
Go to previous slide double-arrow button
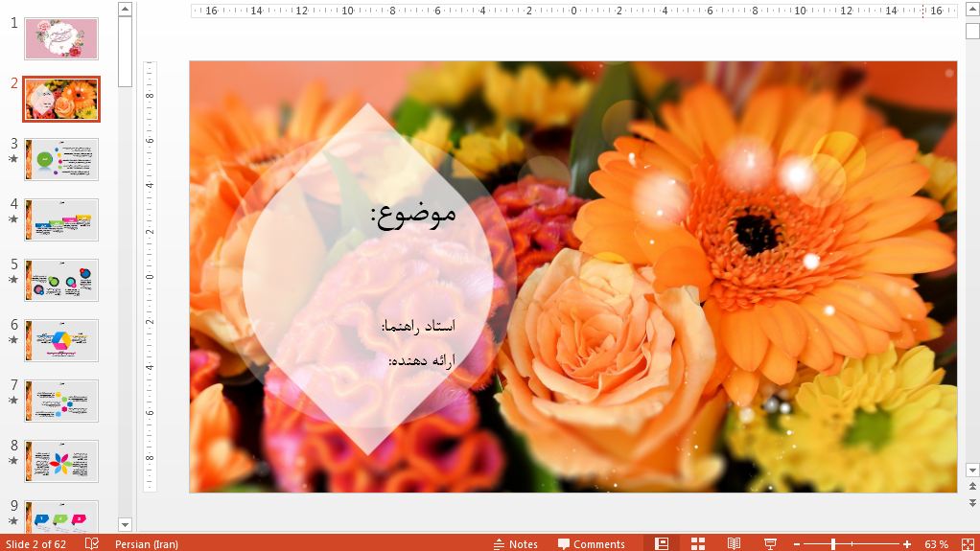(972, 486)
